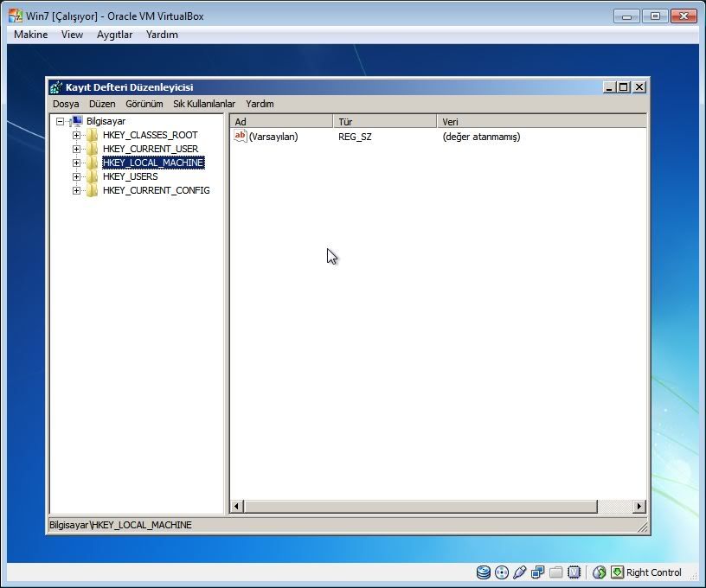The width and height of the screenshot is (706, 588).
Task: Select the HKEY_USERS tree item
Action: point(130,176)
